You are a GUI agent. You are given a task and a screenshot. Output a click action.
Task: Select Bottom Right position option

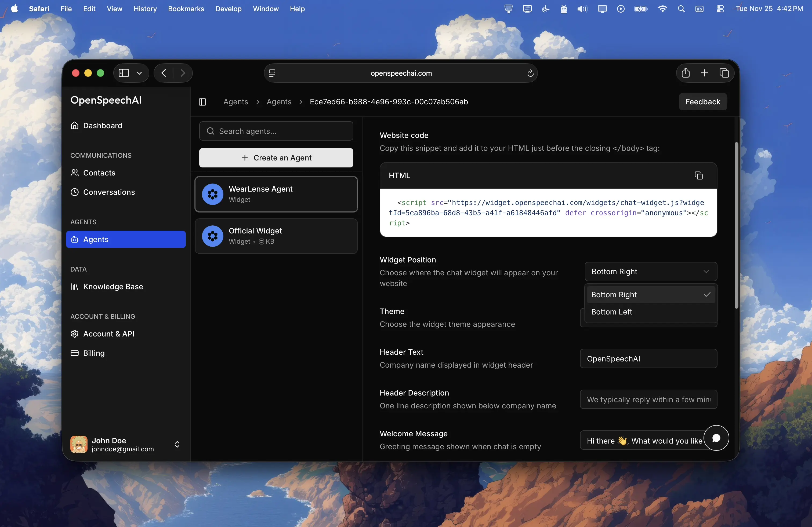pos(651,295)
